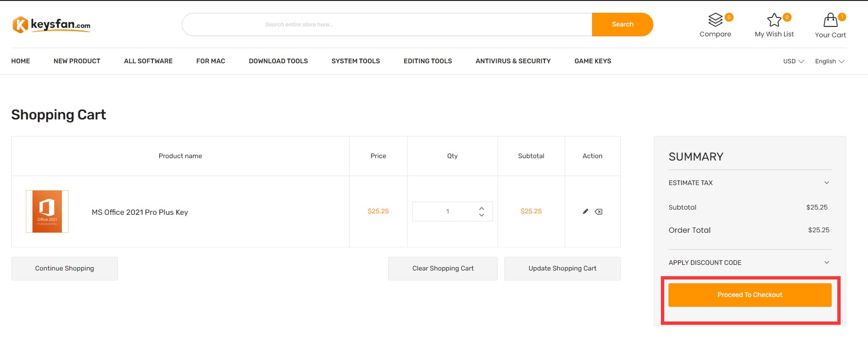Click Proceed To Checkout button
The width and height of the screenshot is (868, 347).
coord(750,295)
